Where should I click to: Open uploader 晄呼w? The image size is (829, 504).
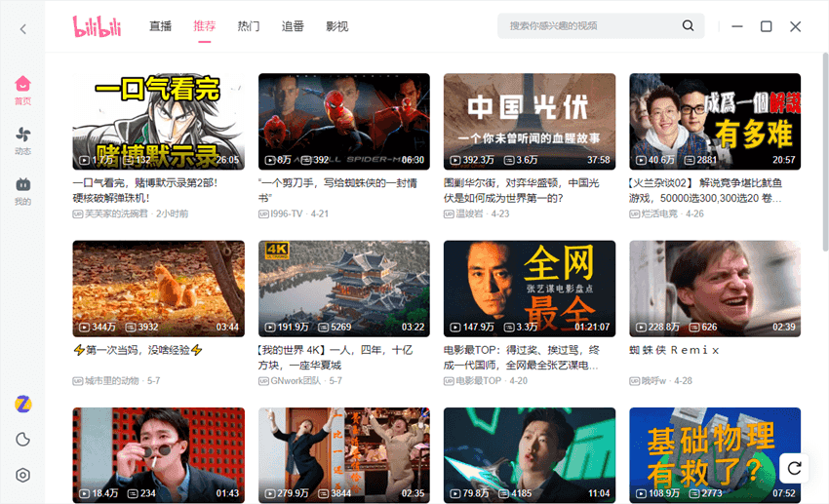(653, 380)
